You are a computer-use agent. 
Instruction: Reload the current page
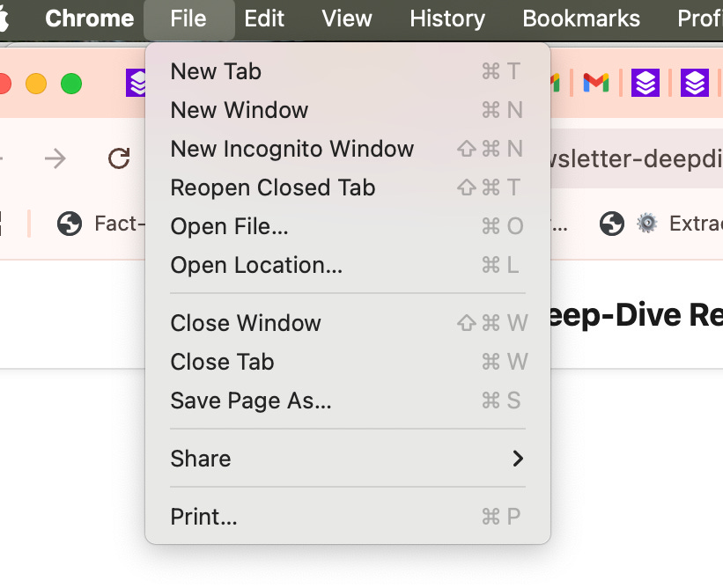(119, 158)
